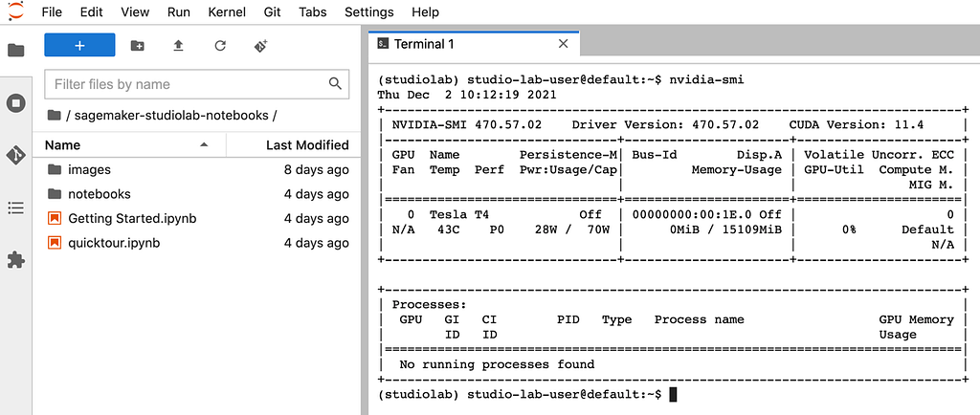Screen dimensions: 980x415
Task: Click the blue New Launcher plus button
Action: pyautogui.click(x=79, y=46)
